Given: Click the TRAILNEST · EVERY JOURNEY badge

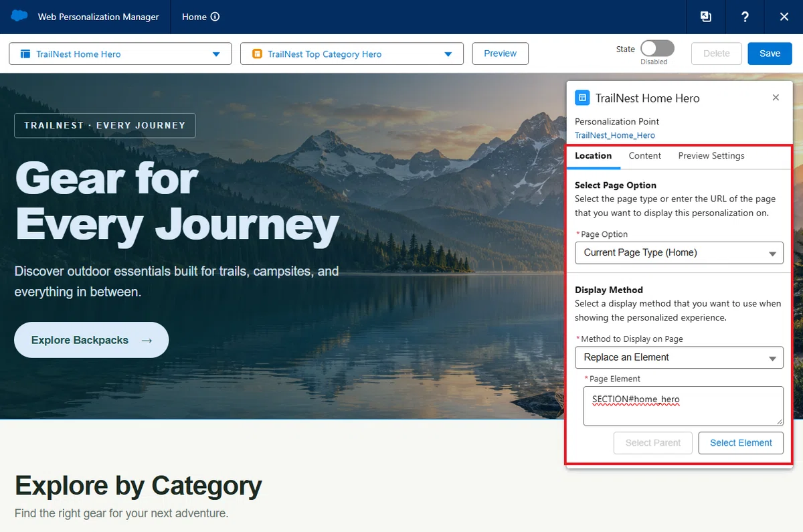Looking at the screenshot, I should (x=105, y=125).
